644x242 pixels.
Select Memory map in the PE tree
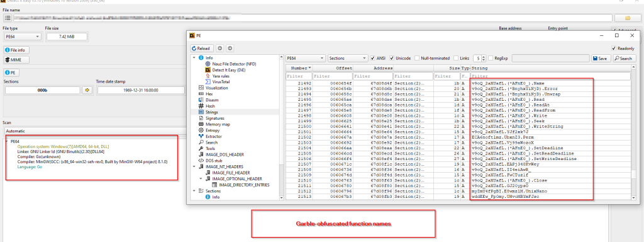point(218,124)
